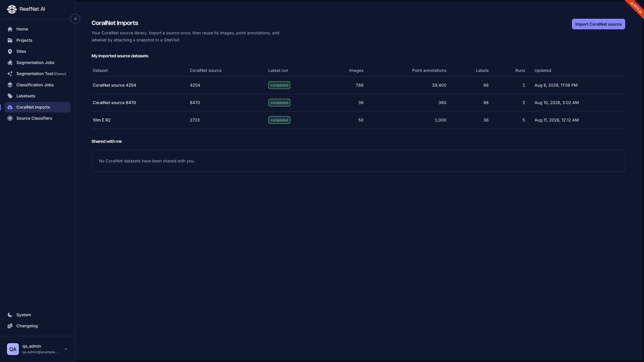The image size is (644, 362).
Task: Click the QA user avatar
Action: [x=13, y=349]
